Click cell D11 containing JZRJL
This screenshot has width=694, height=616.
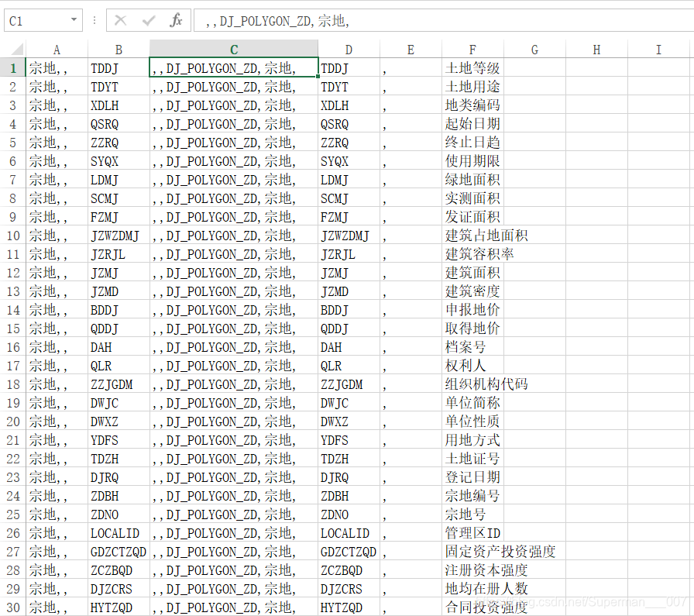tap(349, 253)
